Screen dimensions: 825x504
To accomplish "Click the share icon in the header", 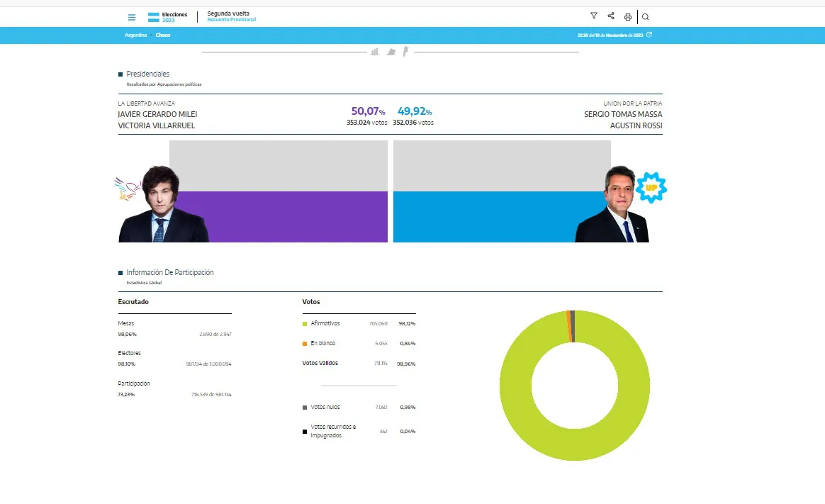I will coord(610,16).
